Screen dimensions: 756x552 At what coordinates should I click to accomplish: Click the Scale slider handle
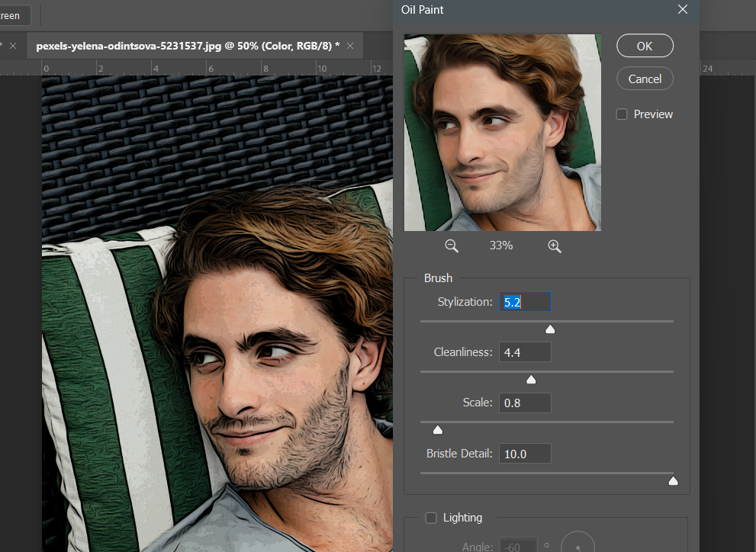(437, 430)
